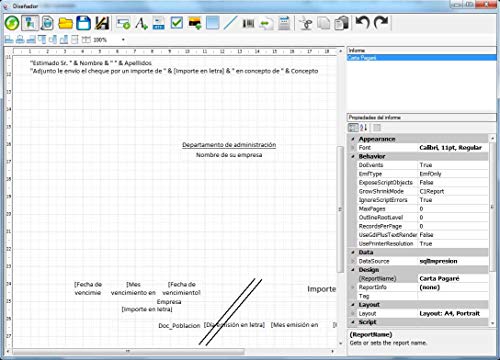This screenshot has width=500, height=360.
Task: Add a data field with the plus icon
Action: [x=123, y=23]
